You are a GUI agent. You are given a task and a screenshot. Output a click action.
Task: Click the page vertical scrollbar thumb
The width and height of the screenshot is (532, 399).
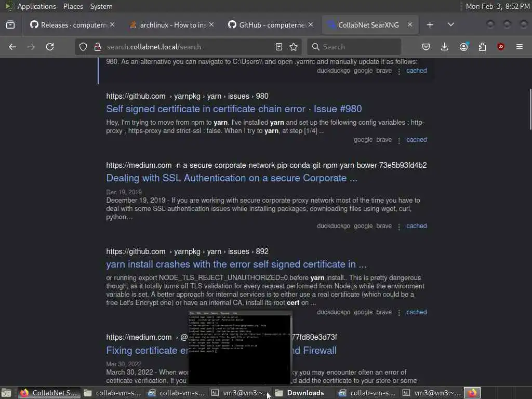coord(530,109)
